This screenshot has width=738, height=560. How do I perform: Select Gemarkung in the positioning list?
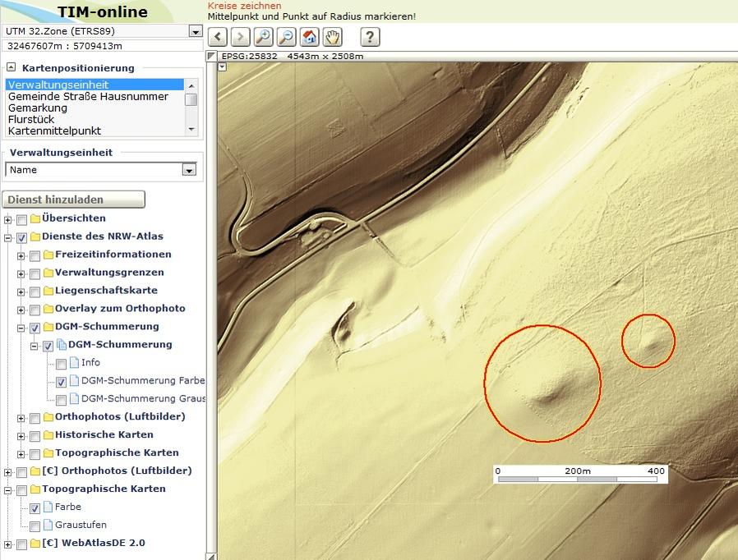(37, 108)
